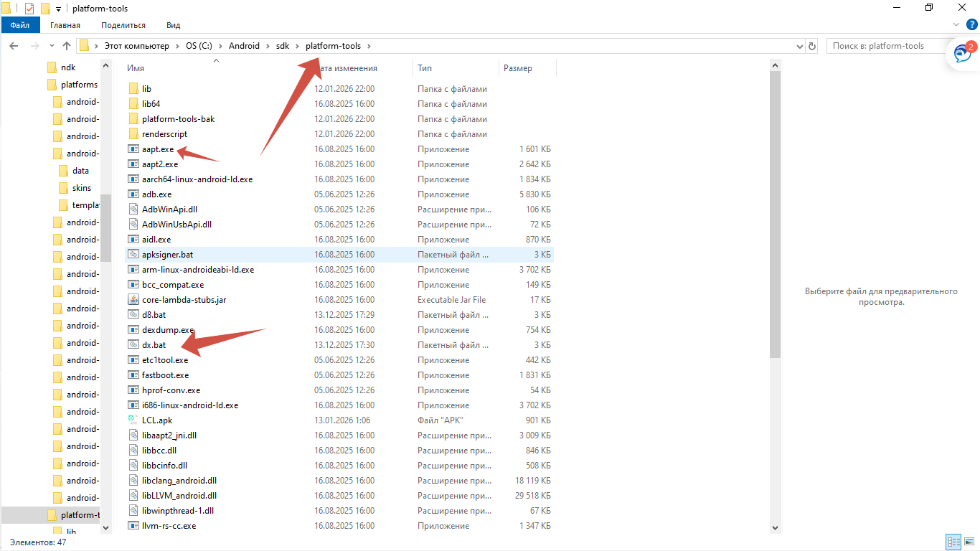Open the Help question mark icon
The image size is (980, 551).
(972, 24)
